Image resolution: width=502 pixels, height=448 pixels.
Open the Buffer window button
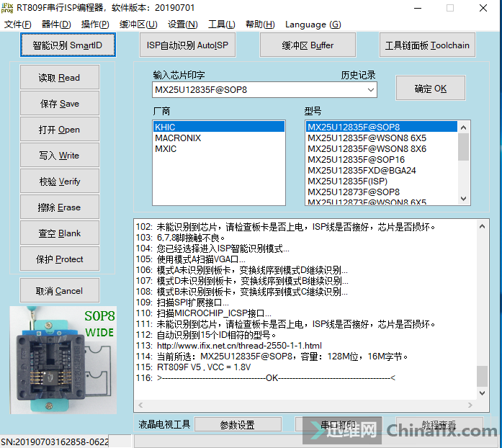[x=308, y=45]
